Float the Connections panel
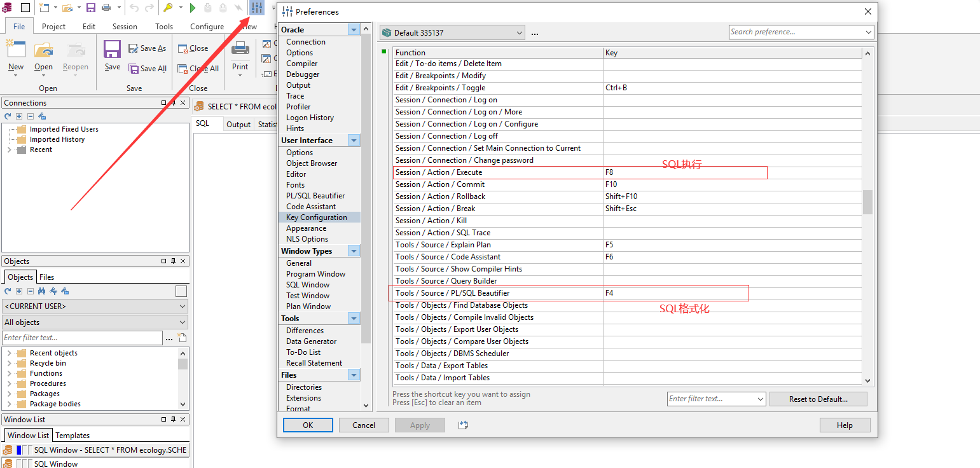 point(163,102)
